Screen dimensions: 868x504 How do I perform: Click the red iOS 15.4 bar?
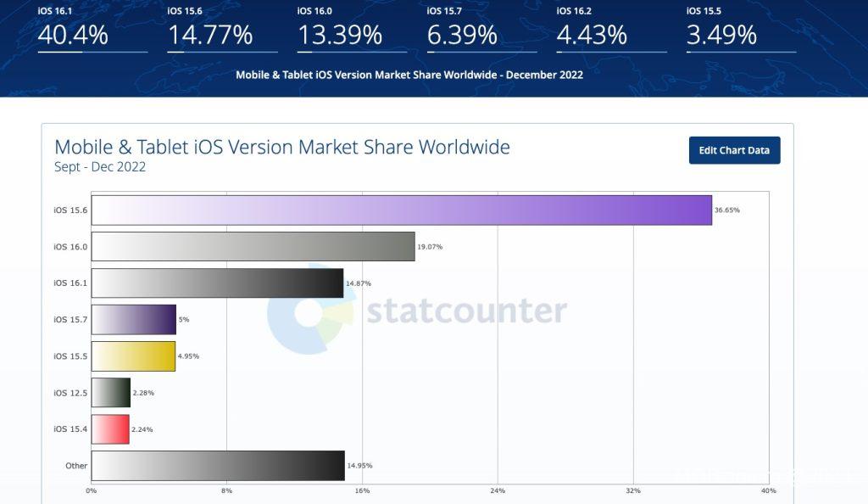tap(110, 429)
